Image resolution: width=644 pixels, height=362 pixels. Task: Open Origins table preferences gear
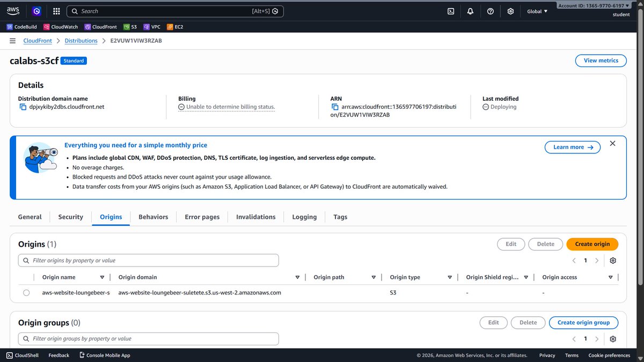pyautogui.click(x=613, y=260)
